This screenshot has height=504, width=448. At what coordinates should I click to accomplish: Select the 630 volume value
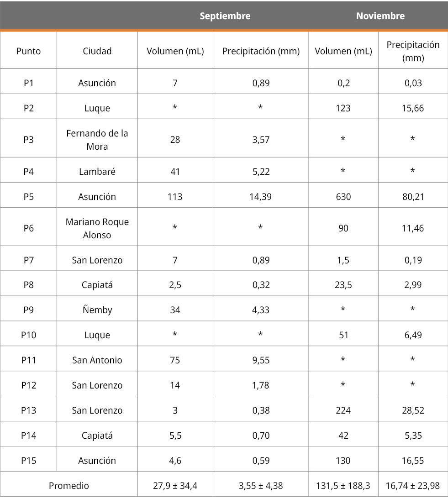[x=343, y=197]
